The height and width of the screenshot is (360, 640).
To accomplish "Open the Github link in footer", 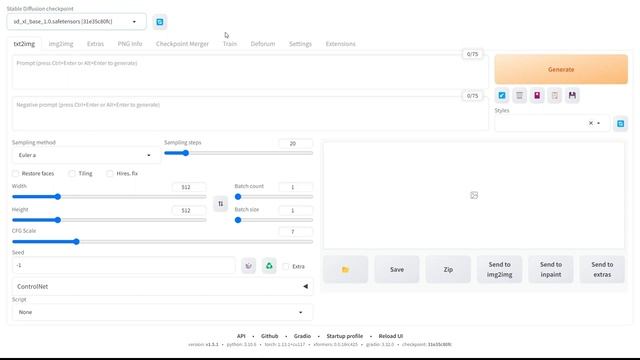I will [269, 336].
